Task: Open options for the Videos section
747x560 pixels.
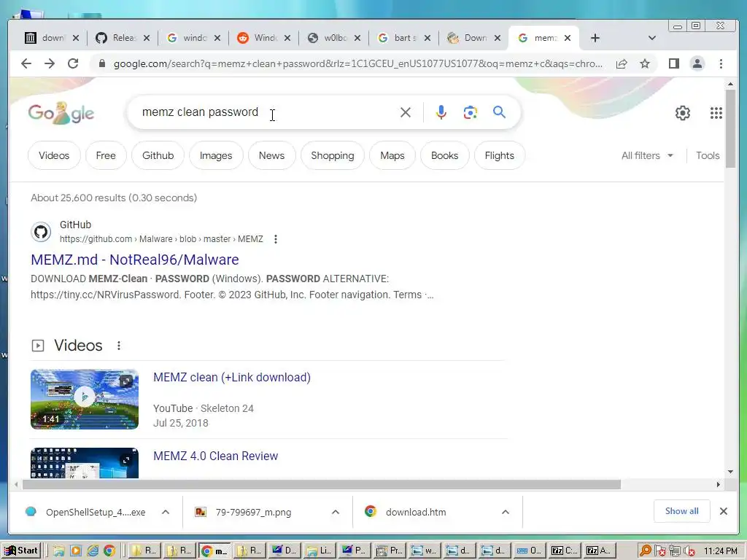Action: coord(119,346)
